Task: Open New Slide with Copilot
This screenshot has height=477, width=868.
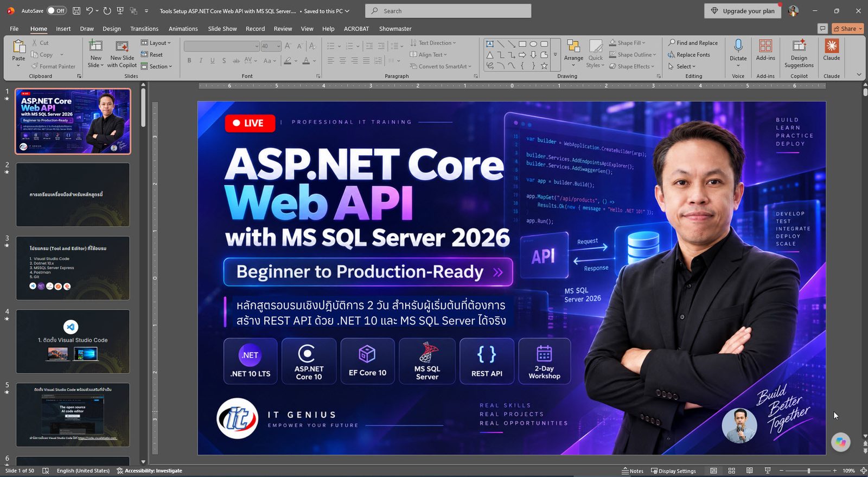Action: 122,53
